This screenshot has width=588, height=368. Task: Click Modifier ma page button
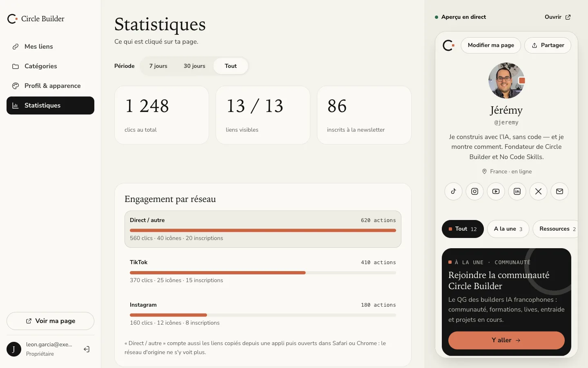[491, 45]
